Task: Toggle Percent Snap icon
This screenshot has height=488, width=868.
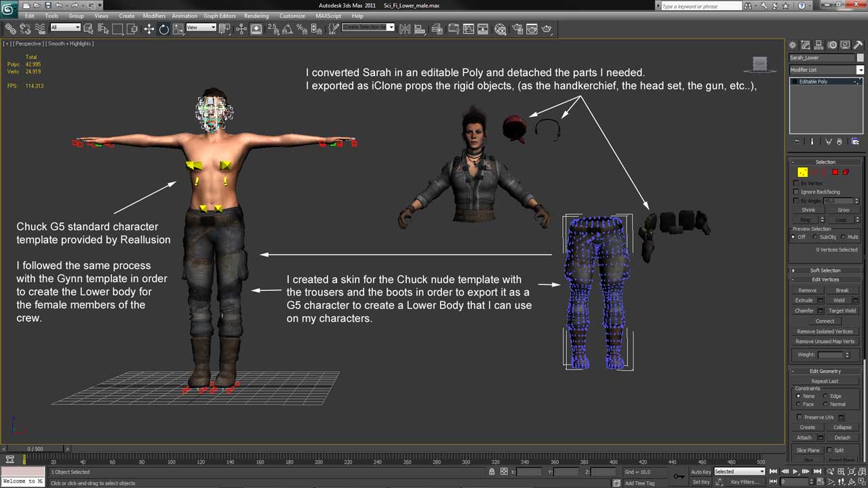Action: pos(302,28)
